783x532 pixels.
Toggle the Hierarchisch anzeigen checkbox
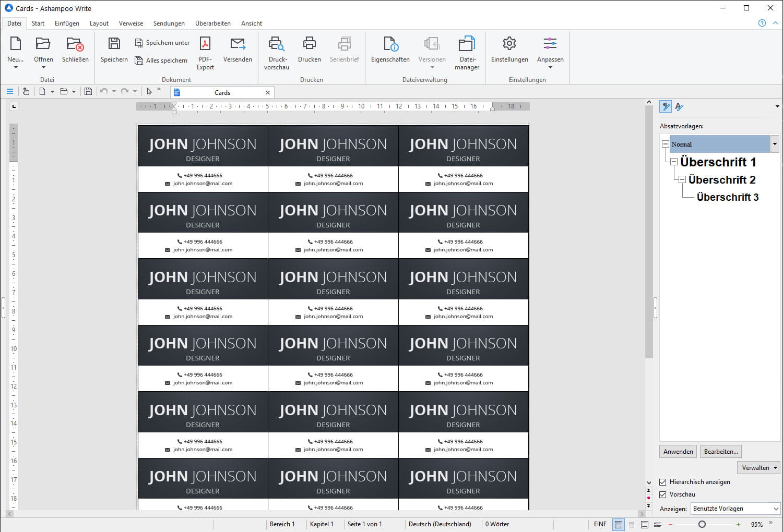tap(663, 482)
